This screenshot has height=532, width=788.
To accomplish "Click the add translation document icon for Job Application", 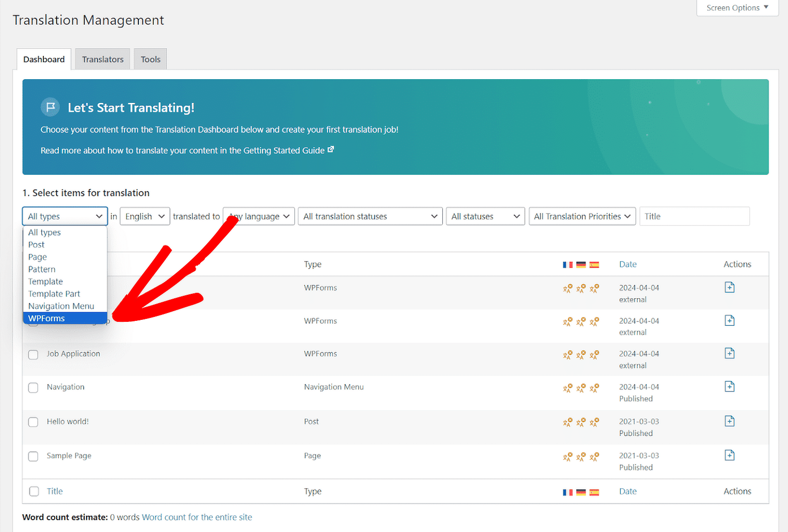I will pyautogui.click(x=729, y=353).
